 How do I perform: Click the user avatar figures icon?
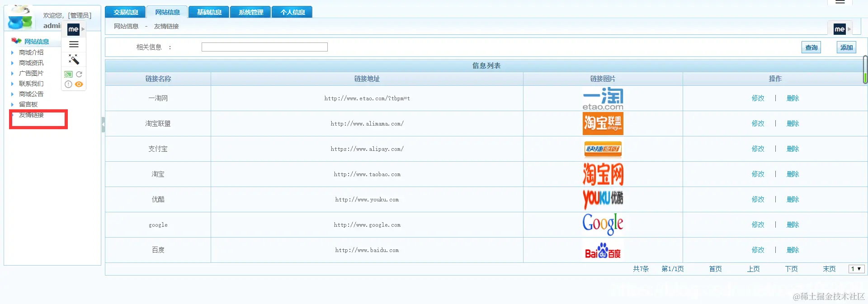pyautogui.click(x=21, y=17)
